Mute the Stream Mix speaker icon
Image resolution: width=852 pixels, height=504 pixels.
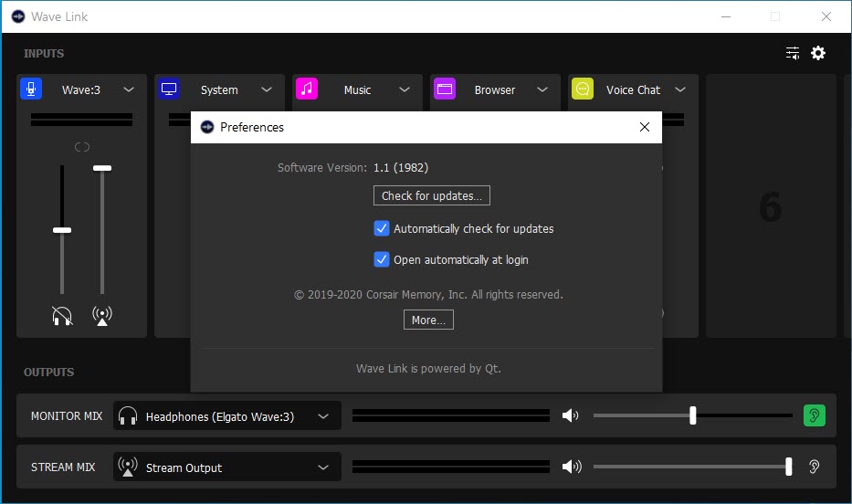click(x=571, y=467)
